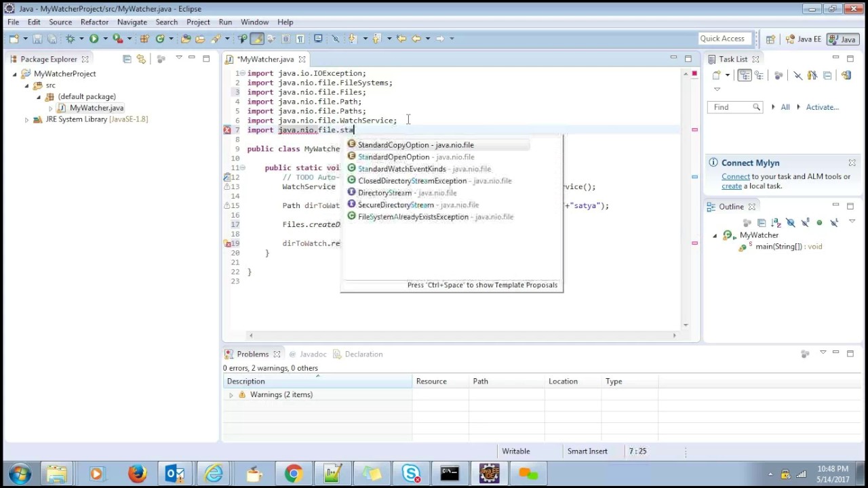Click the Activate... link in Task List

(x=822, y=107)
